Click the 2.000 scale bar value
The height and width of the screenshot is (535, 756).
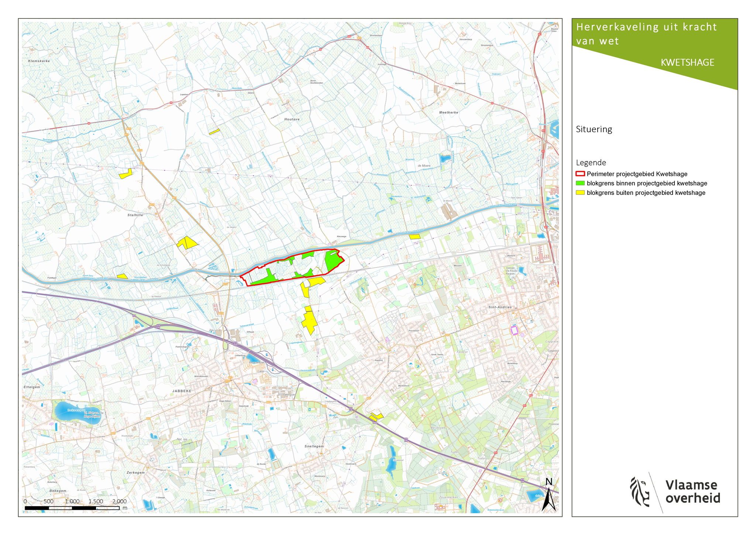point(119,501)
